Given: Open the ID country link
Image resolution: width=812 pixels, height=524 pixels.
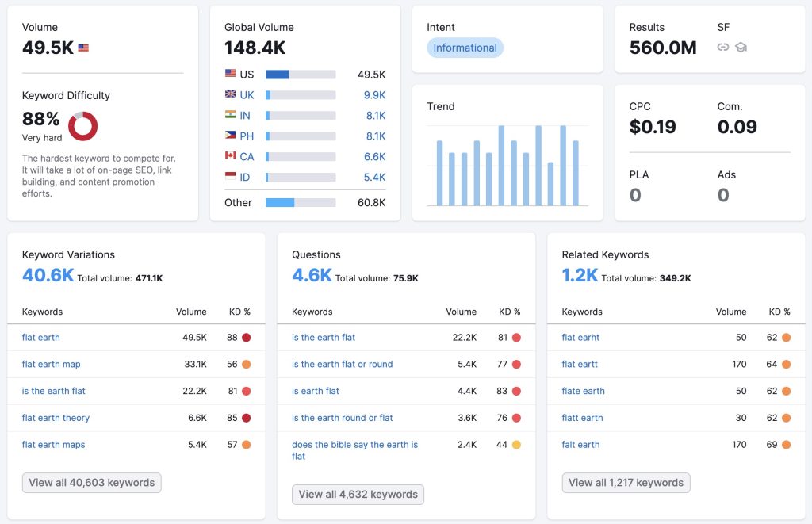Looking at the screenshot, I should pyautogui.click(x=245, y=177).
